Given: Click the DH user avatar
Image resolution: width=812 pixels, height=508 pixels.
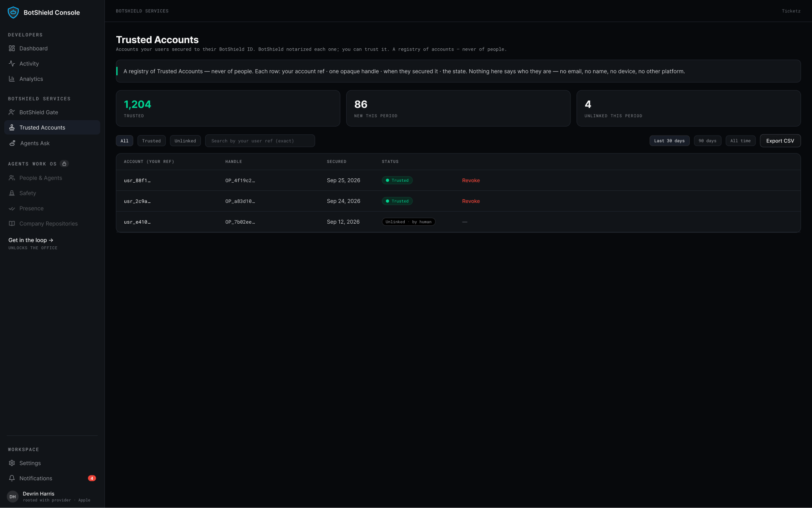Looking at the screenshot, I should [x=13, y=496].
